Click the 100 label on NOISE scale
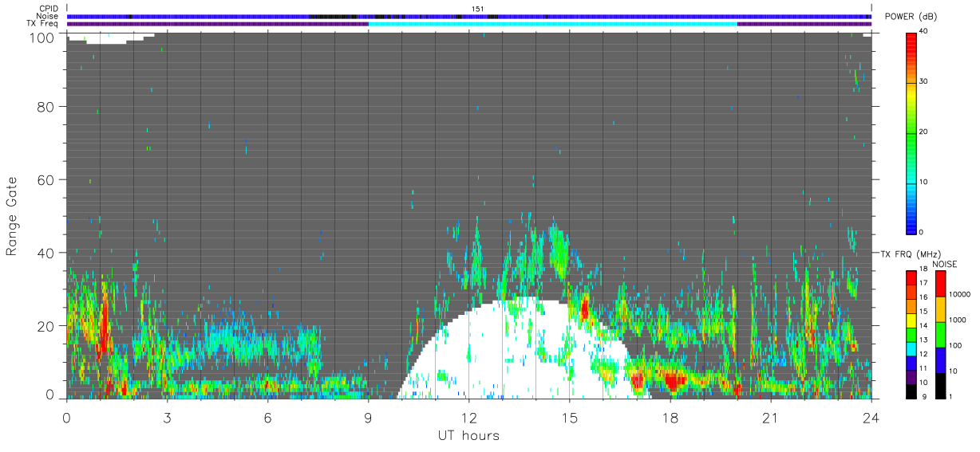The width and height of the screenshot is (980, 452). pyautogui.click(x=957, y=346)
